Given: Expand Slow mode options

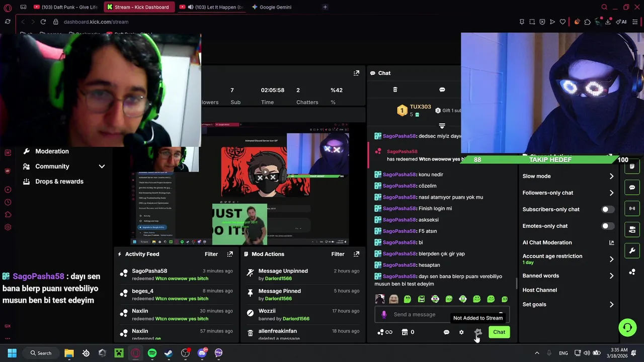Looking at the screenshot, I should 611,176.
